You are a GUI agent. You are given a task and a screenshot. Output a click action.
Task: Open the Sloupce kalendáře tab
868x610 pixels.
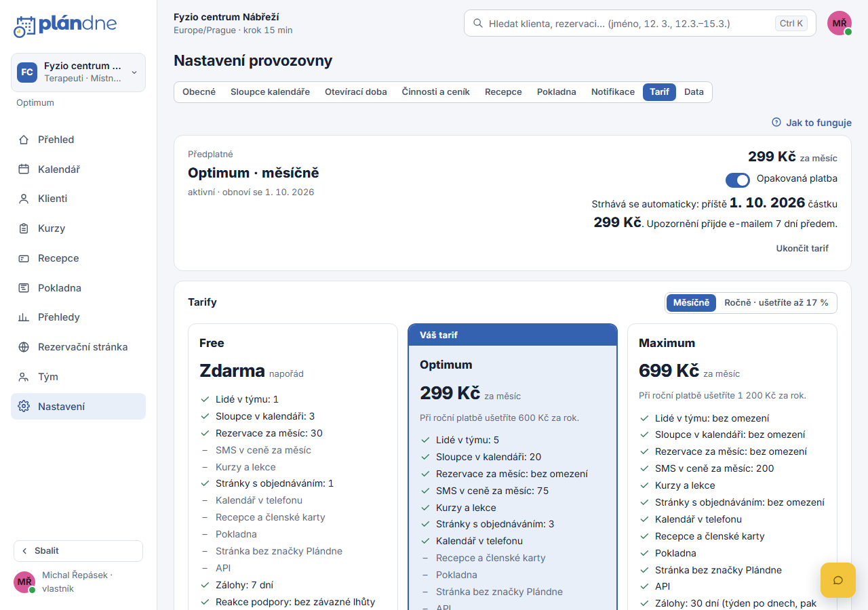tap(270, 92)
